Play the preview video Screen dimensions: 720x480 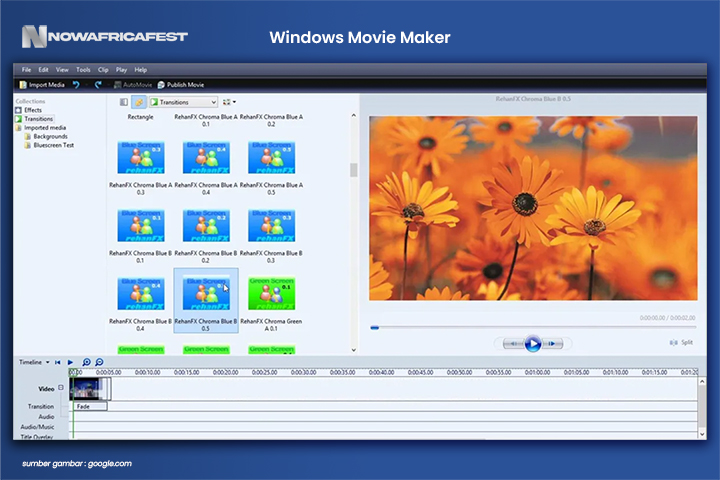click(x=533, y=343)
